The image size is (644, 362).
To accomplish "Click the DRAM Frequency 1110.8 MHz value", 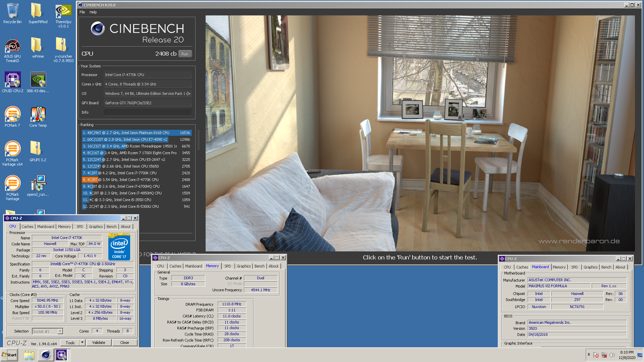I will tap(232, 304).
